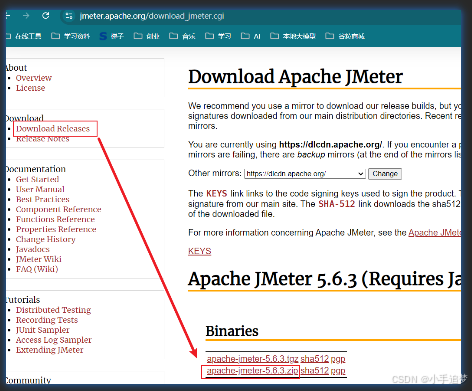Open sha512 link for the tgz file
Viewport: 472px width, 391px height.
[x=315, y=359]
